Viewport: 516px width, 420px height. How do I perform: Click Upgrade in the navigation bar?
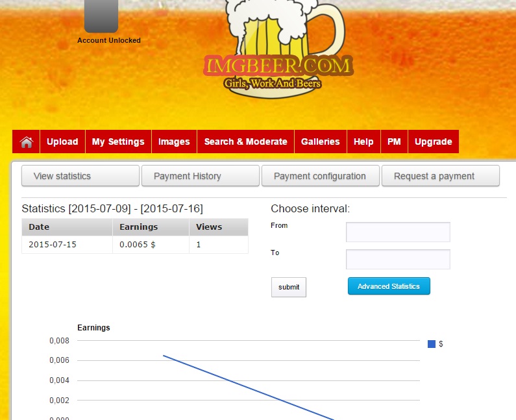coord(433,142)
